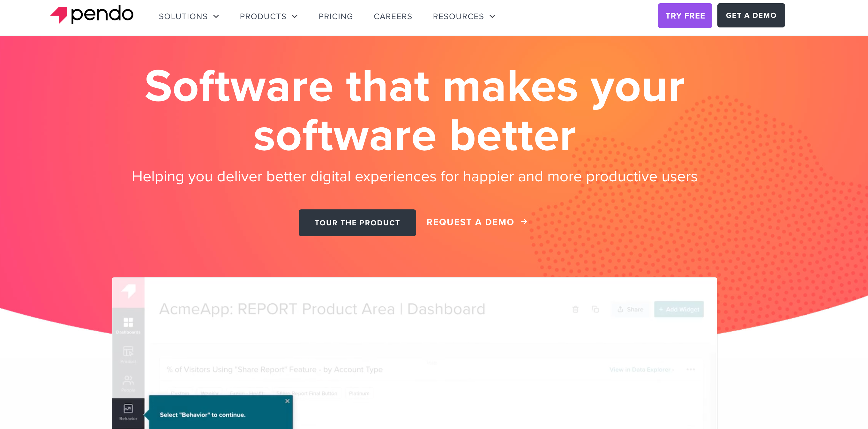
Task: Click the Tour the Product button
Action: pos(357,222)
